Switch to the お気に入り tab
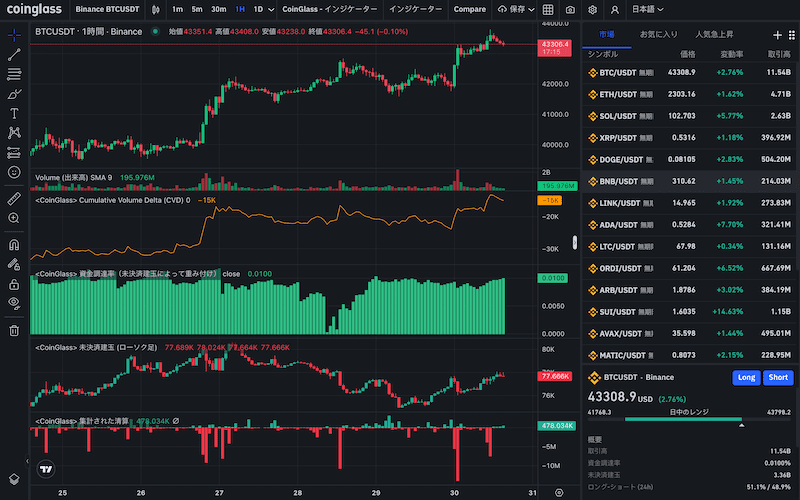This screenshot has height=500, width=800. pos(659,34)
